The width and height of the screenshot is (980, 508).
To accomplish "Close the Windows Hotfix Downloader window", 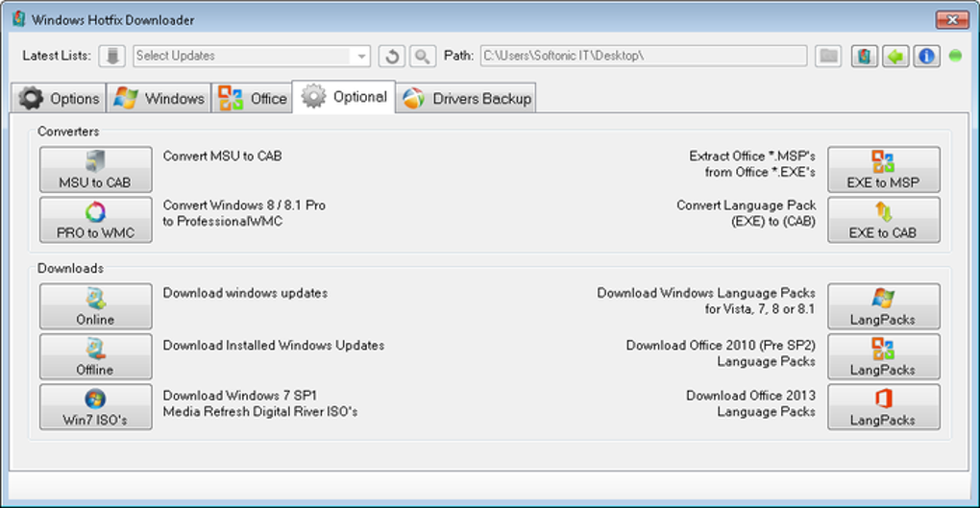I will click(952, 19).
